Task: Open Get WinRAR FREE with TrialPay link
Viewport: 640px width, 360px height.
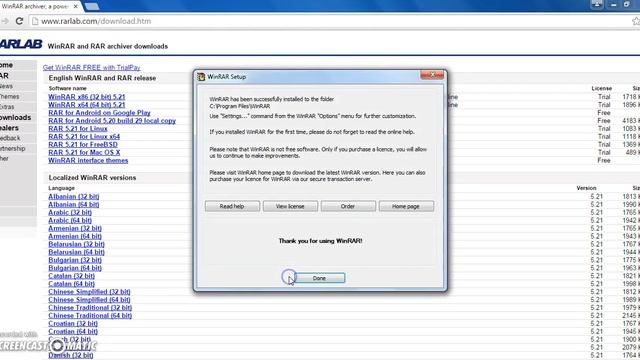Action: click(91, 67)
